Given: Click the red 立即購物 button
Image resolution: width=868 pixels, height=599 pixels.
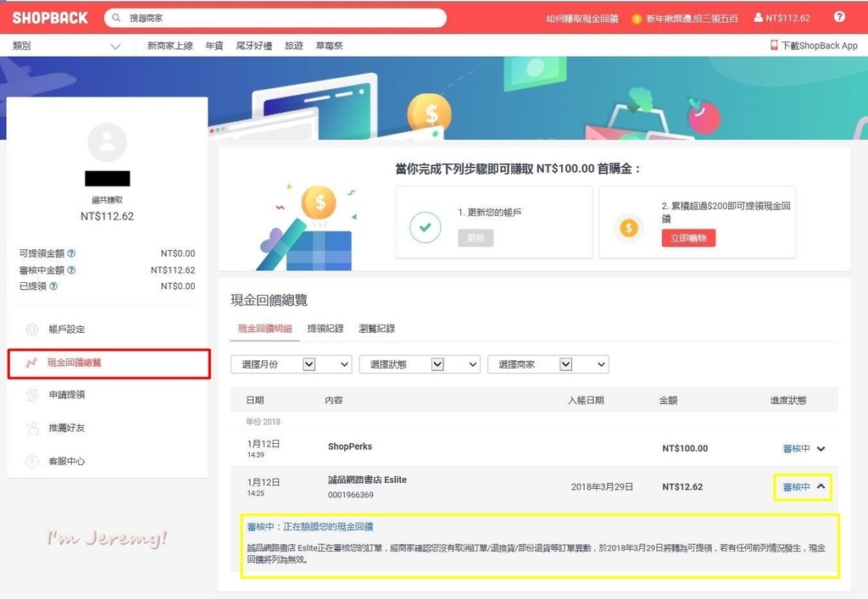Looking at the screenshot, I should tap(688, 238).
